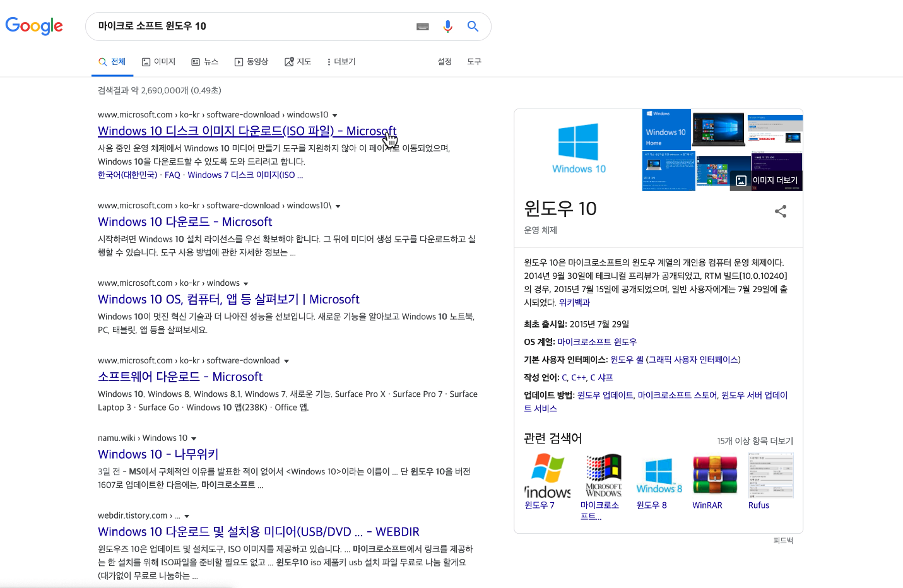Screen dimensions: 903x588
Task: Click the blue search magnifier button
Action: pos(473,26)
